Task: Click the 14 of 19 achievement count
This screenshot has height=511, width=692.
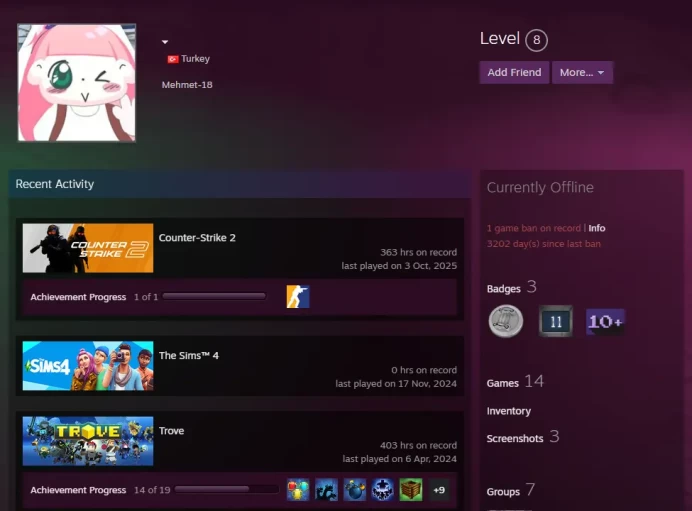Action: 152,490
